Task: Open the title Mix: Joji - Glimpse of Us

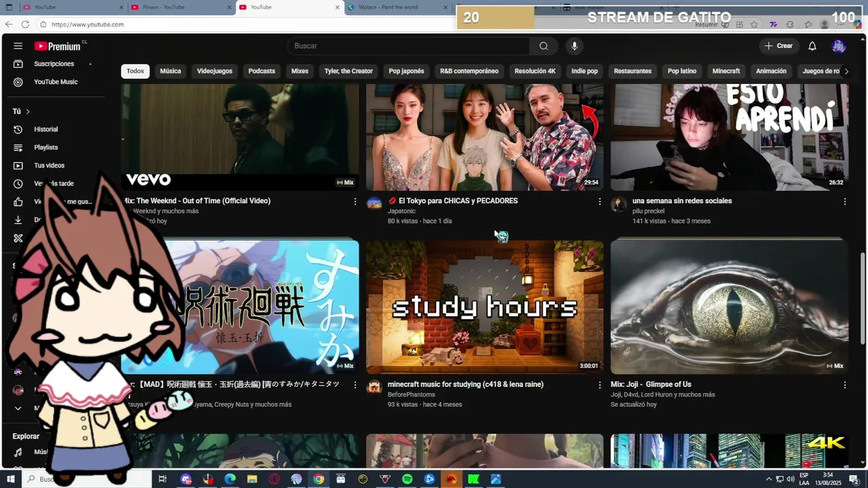Action: 651,384
